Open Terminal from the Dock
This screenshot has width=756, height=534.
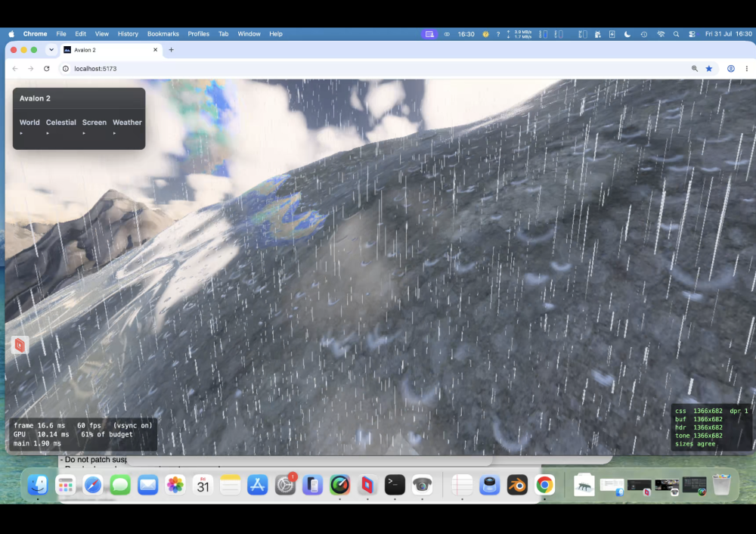pyautogui.click(x=395, y=485)
